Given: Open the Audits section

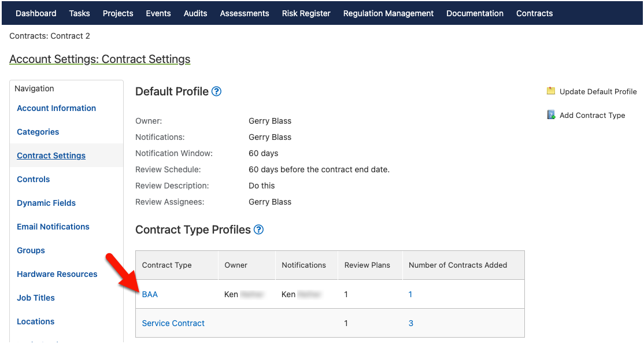Looking at the screenshot, I should coord(195,13).
